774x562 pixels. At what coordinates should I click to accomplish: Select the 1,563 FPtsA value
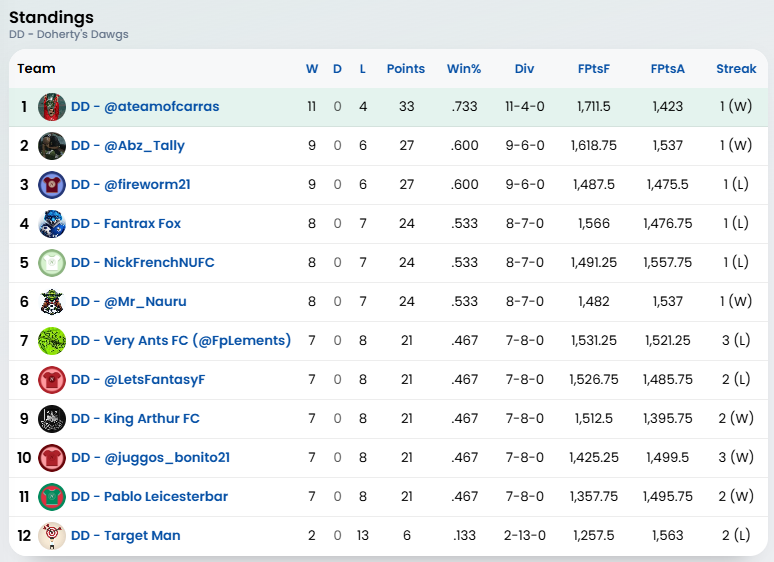coord(667,535)
